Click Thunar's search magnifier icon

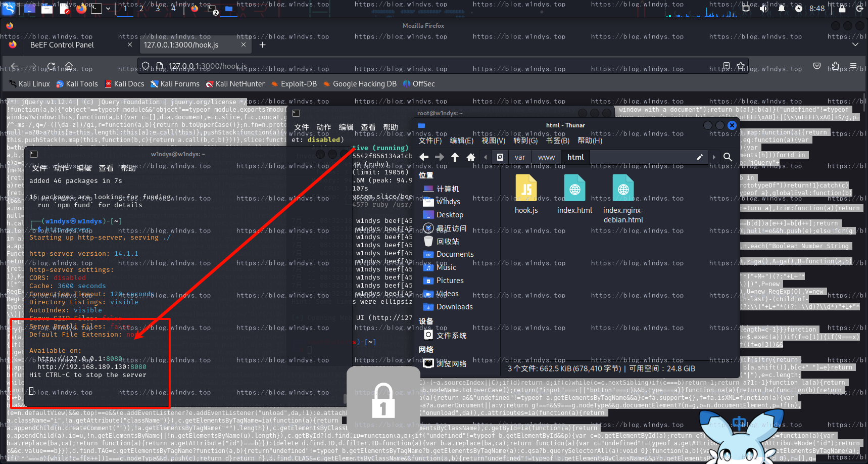(x=728, y=157)
